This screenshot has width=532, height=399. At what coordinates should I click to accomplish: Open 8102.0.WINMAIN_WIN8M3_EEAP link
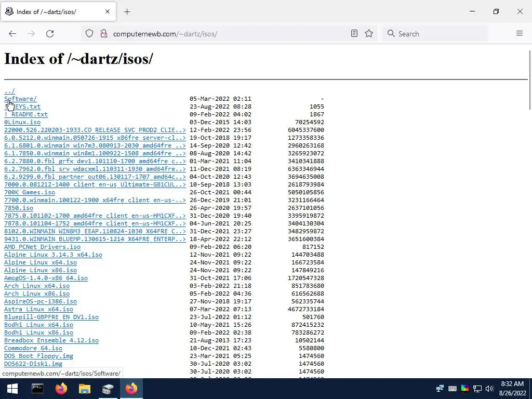(95, 231)
